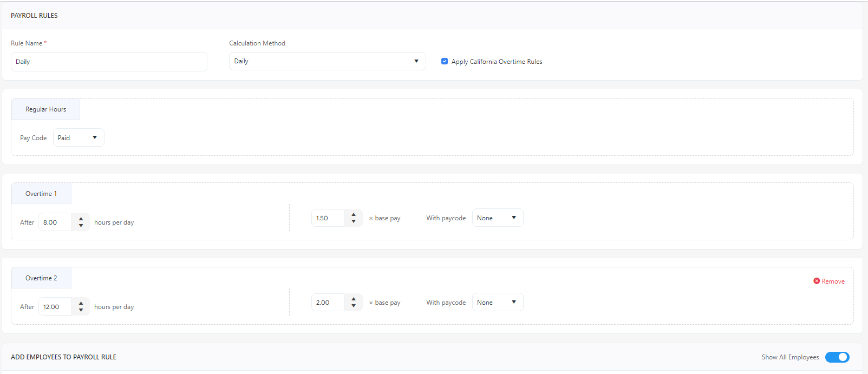868x374 pixels.
Task: Open Overtime 1 With paycode dropdown
Action: [497, 218]
